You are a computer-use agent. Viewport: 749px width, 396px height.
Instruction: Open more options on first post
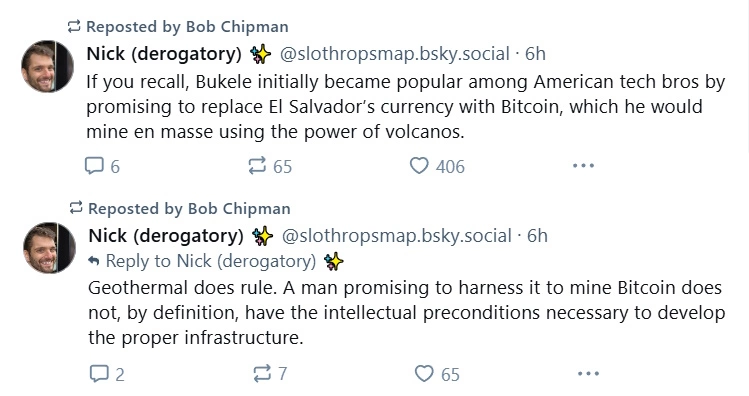583,166
